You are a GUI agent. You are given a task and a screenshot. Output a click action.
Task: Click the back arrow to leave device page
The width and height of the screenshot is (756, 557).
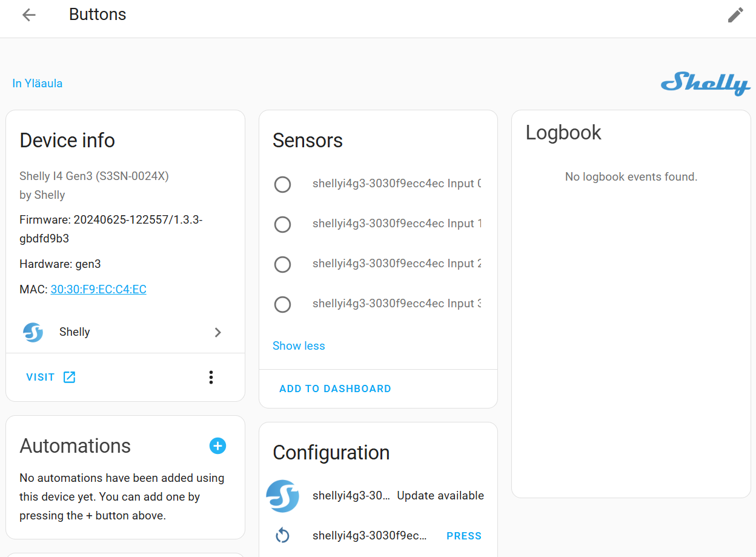click(x=28, y=14)
